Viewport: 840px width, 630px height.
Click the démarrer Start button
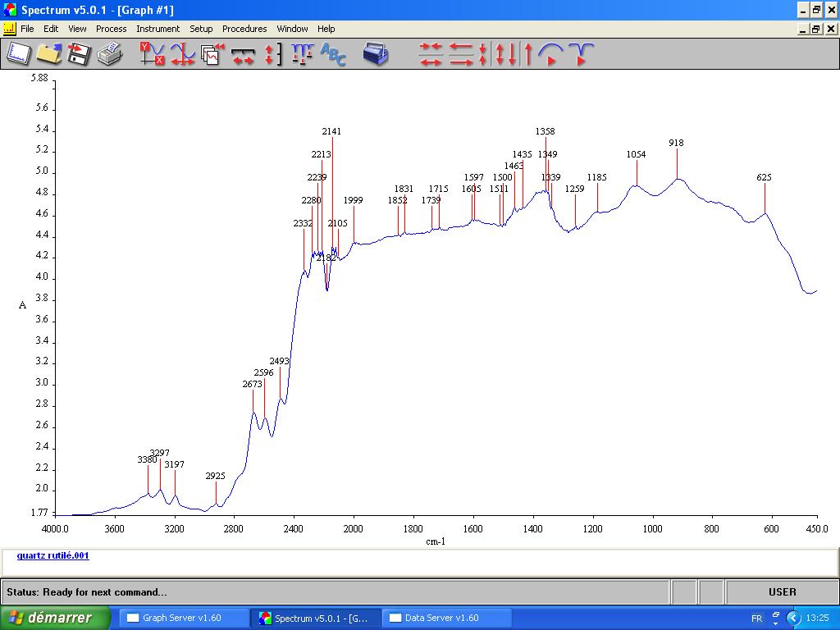click(55, 618)
